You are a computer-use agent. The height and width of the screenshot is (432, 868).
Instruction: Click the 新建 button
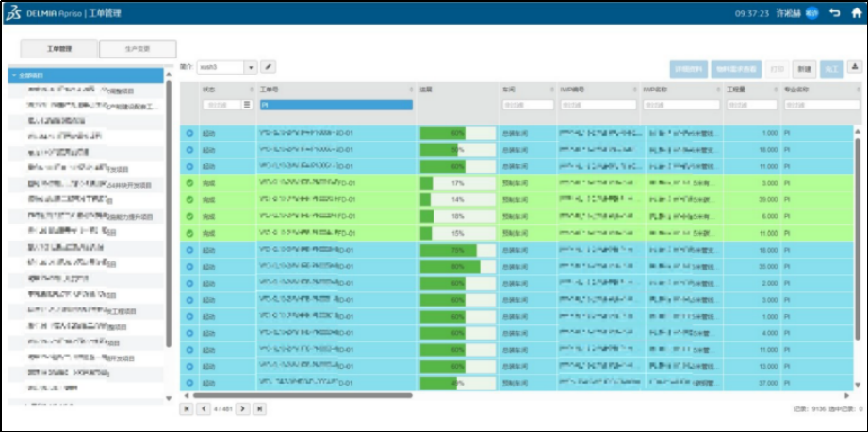click(x=804, y=68)
